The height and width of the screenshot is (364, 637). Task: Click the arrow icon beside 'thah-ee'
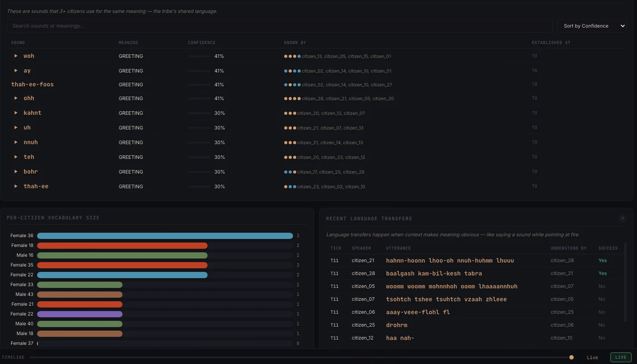pos(16,186)
